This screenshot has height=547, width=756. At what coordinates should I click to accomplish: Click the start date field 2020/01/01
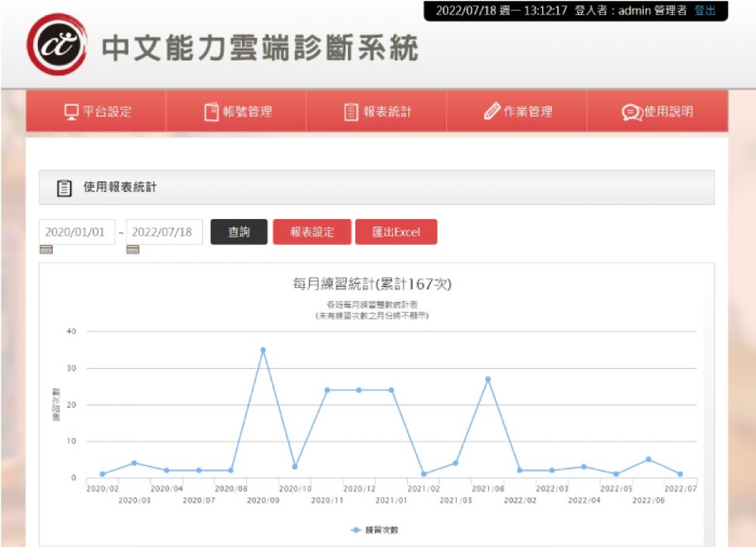[76, 232]
